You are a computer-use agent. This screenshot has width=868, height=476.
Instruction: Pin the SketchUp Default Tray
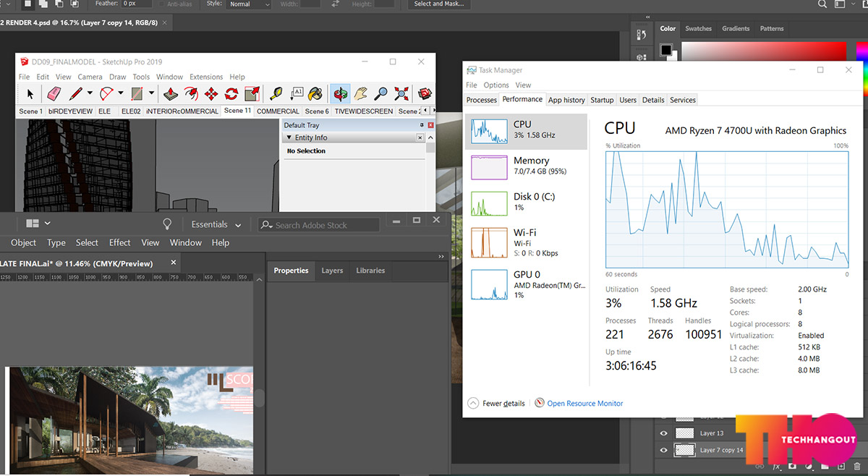[422, 125]
